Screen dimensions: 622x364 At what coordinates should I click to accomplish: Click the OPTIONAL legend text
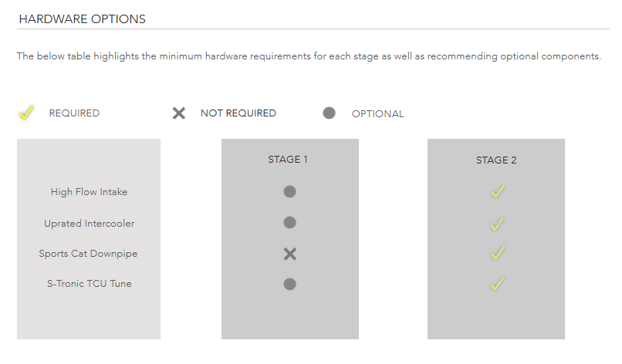(377, 114)
